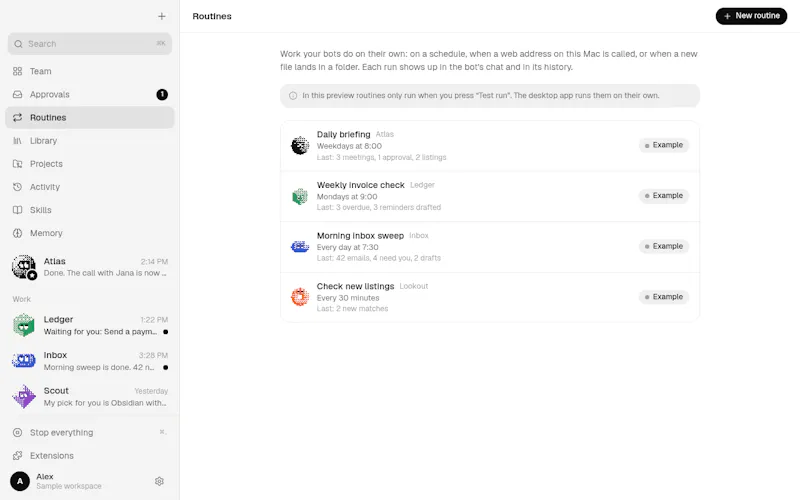Viewport: 800px width, 500px height.
Task: Focus the Search field
Action: [x=90, y=44]
